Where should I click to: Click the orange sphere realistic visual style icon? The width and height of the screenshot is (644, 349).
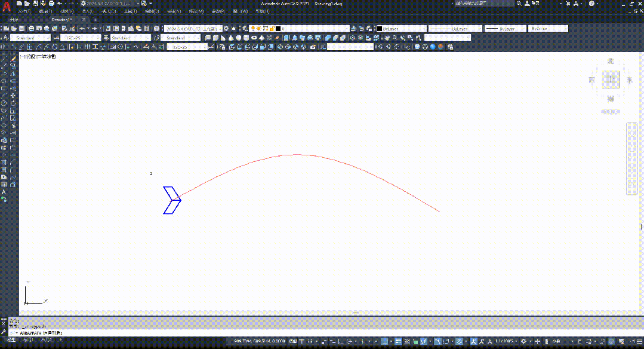click(x=440, y=47)
